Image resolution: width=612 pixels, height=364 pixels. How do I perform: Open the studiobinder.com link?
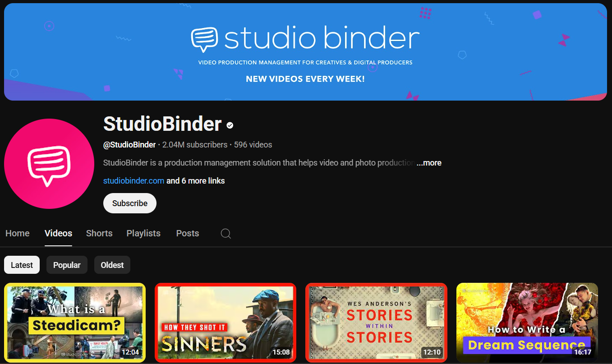pos(133,181)
